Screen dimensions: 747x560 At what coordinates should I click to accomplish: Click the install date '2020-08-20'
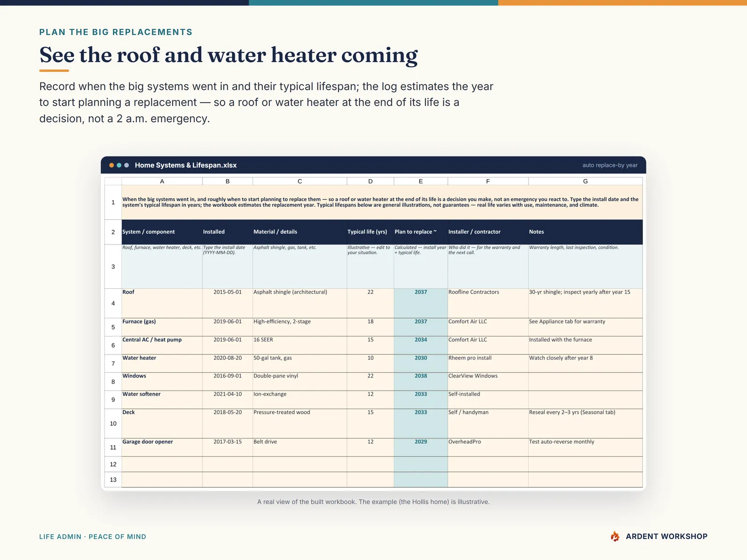tap(228, 364)
